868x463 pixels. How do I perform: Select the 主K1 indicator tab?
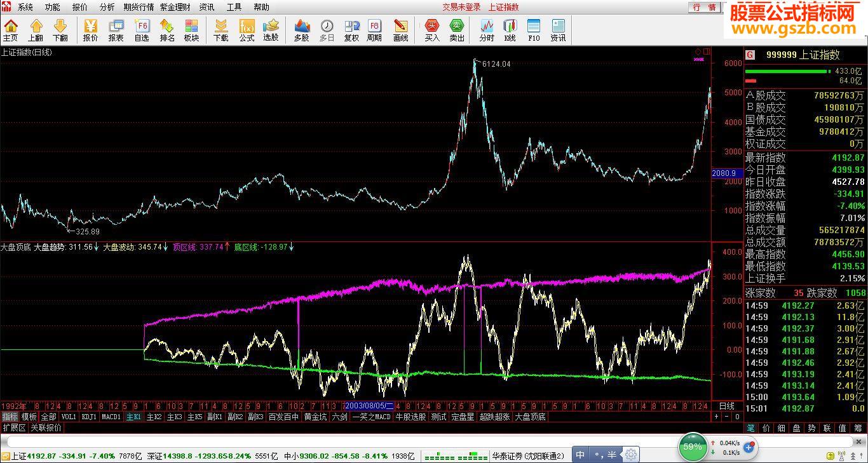(x=133, y=417)
